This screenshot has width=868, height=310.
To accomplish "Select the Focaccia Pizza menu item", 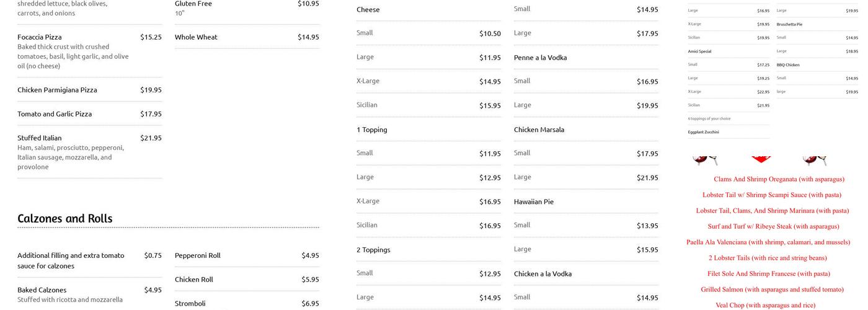I will pos(40,37).
